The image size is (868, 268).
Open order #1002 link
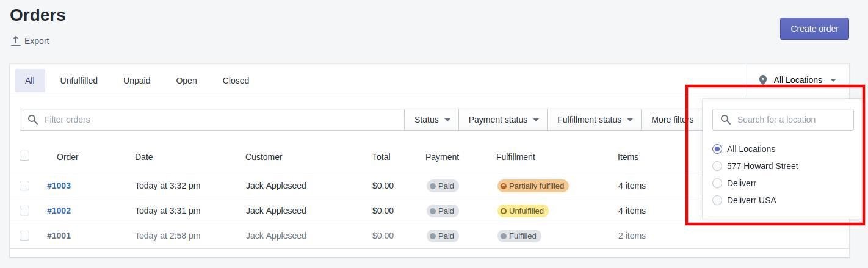pyautogui.click(x=59, y=211)
